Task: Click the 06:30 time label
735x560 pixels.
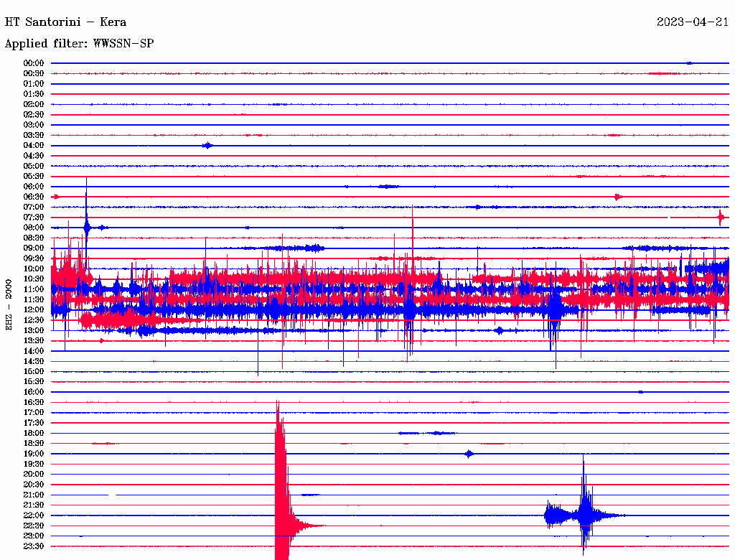Action: [x=34, y=197]
